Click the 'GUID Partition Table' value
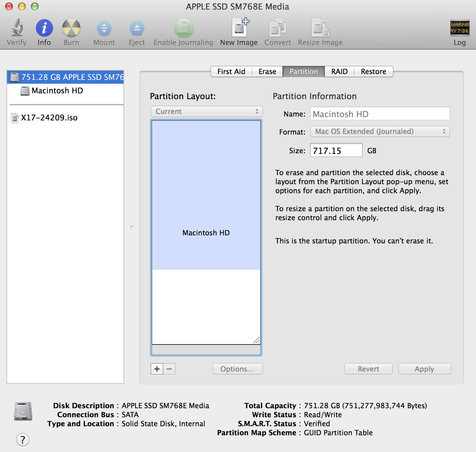Screen dimensions: 476x452 point(338,433)
